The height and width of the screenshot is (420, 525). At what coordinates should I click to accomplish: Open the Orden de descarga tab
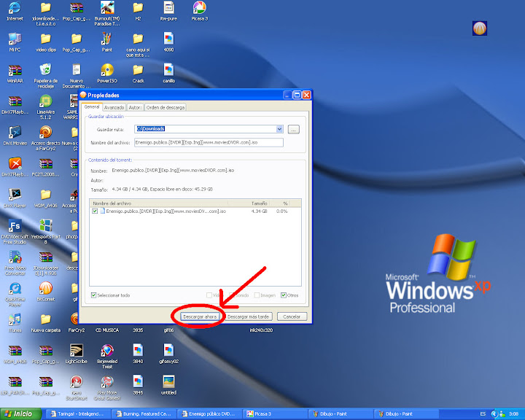[x=166, y=107]
